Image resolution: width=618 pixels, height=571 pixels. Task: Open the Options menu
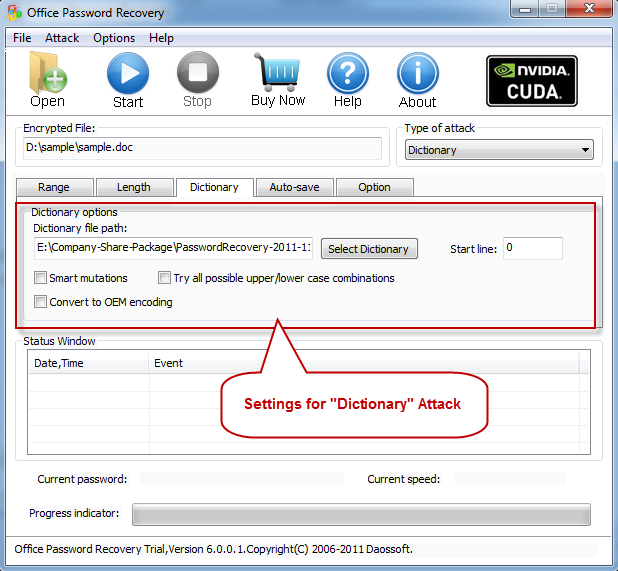click(114, 38)
